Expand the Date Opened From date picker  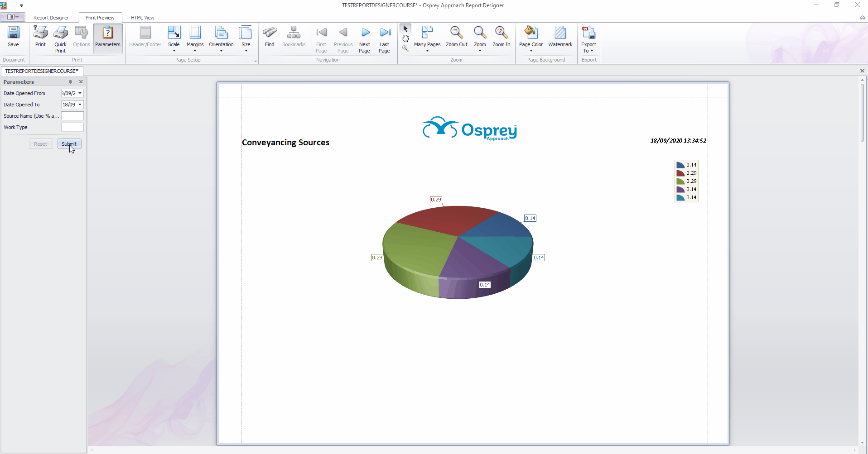click(80, 93)
